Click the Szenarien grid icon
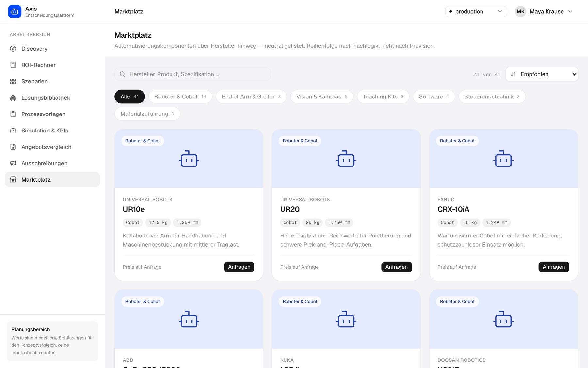Image resolution: width=588 pixels, height=368 pixels. click(13, 81)
